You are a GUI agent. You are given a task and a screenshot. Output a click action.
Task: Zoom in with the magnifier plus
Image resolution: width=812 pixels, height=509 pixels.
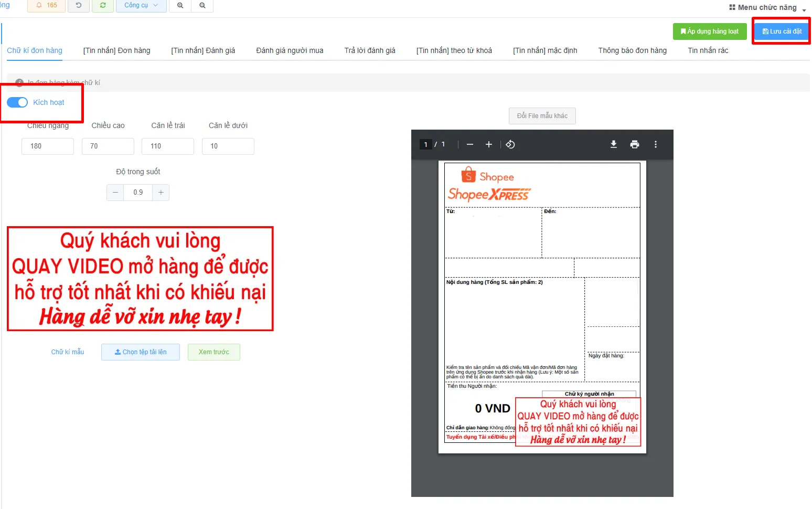coord(180,5)
